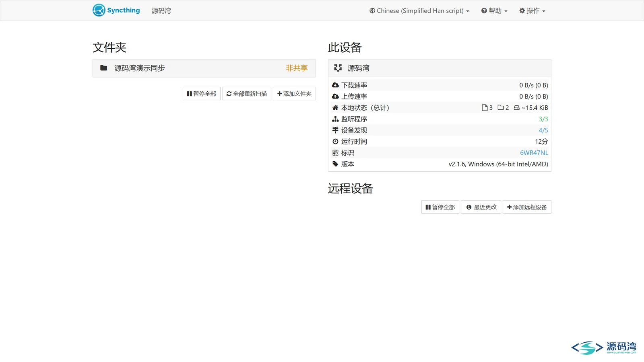
Task: Collapse the 源码湾 device panel header
Action: [x=440, y=68]
